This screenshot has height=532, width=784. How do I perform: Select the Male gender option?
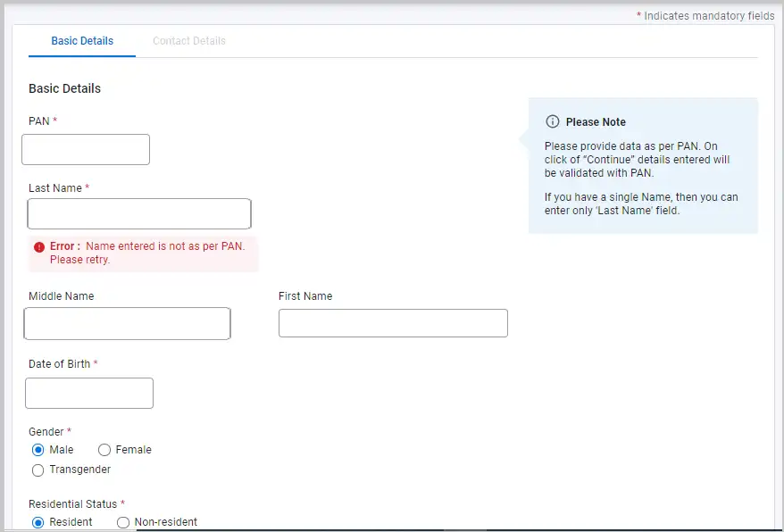37,450
